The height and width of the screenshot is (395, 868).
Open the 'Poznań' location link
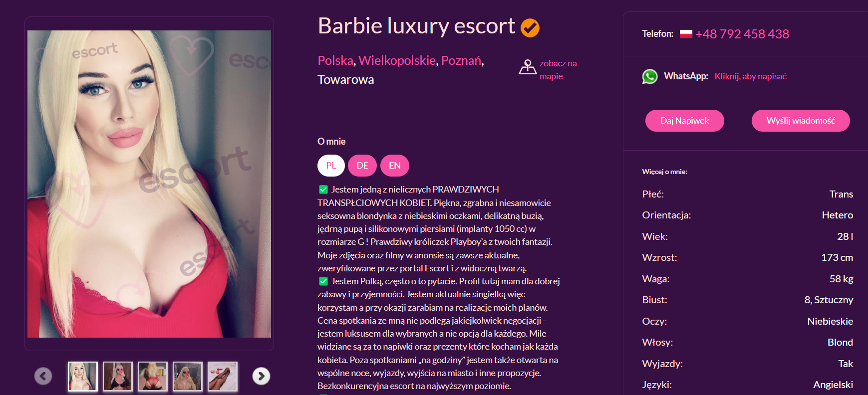(x=461, y=60)
